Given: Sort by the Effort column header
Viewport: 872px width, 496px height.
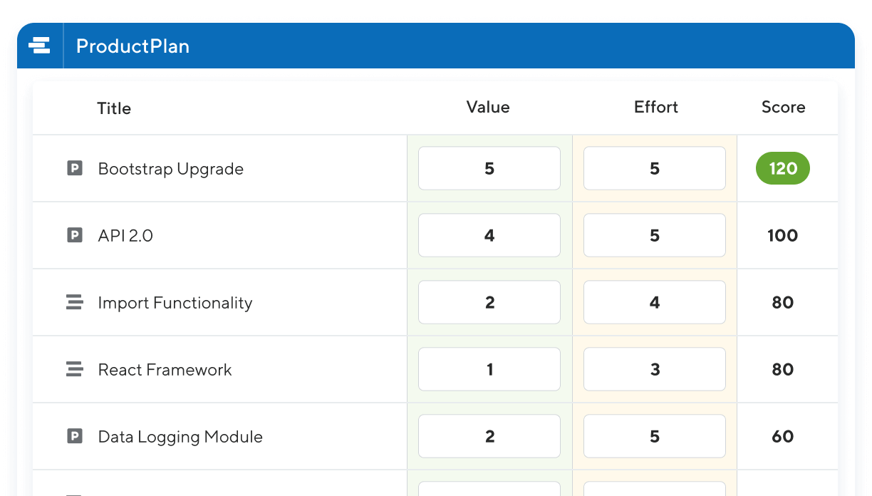Looking at the screenshot, I should pos(656,107).
